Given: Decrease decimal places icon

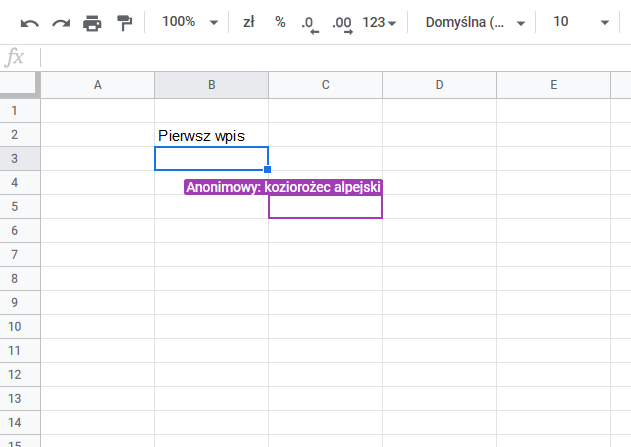Looking at the screenshot, I should coord(310,23).
